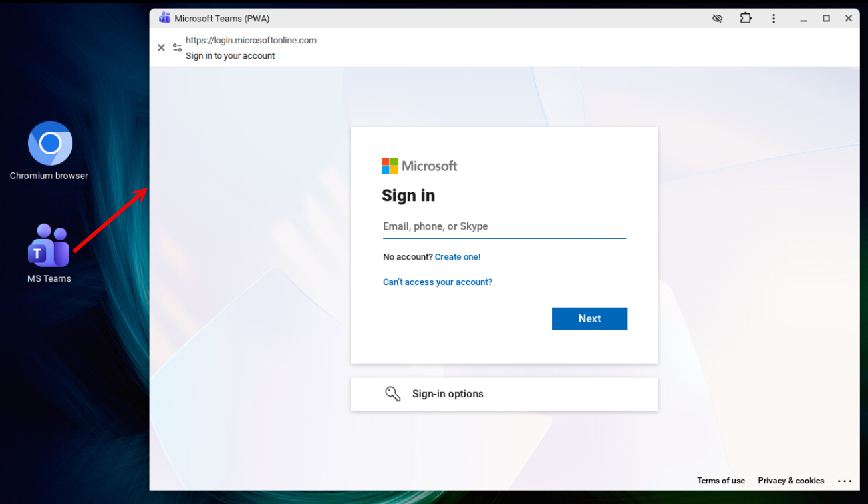Click the key icon beside Sign-in options
This screenshot has width=868, height=504.
(x=393, y=394)
